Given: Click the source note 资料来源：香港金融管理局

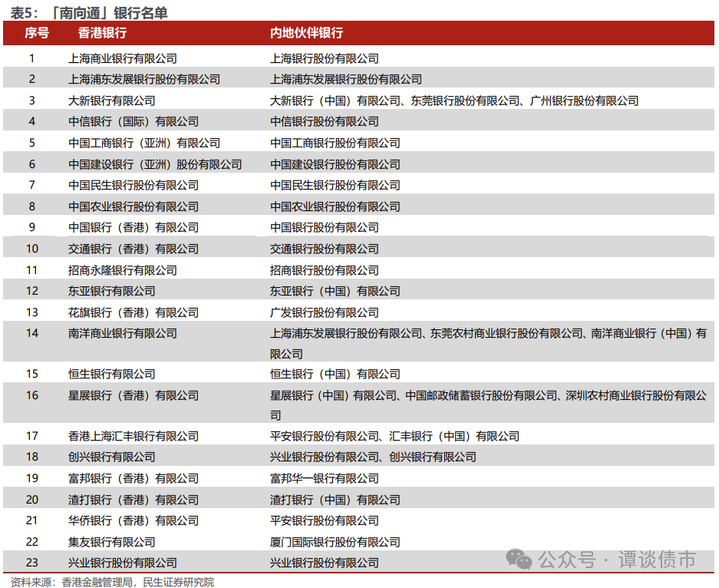Looking at the screenshot, I should click(x=72, y=582).
